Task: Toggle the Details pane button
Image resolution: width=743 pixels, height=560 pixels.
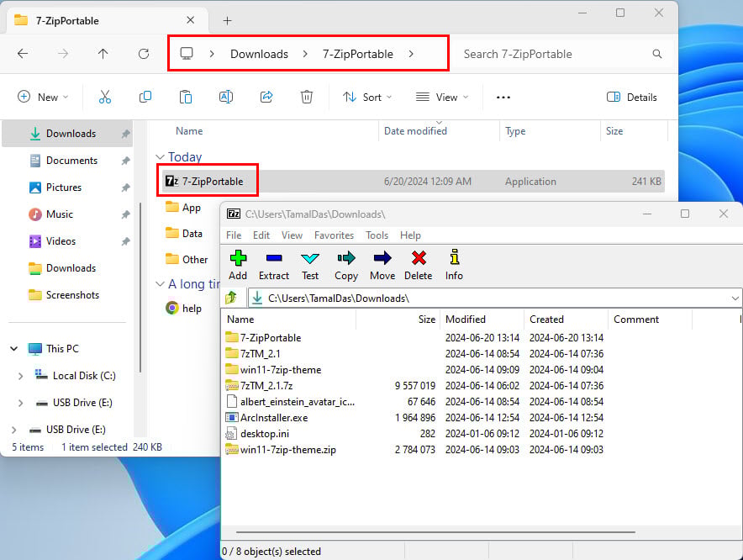Action: (632, 98)
